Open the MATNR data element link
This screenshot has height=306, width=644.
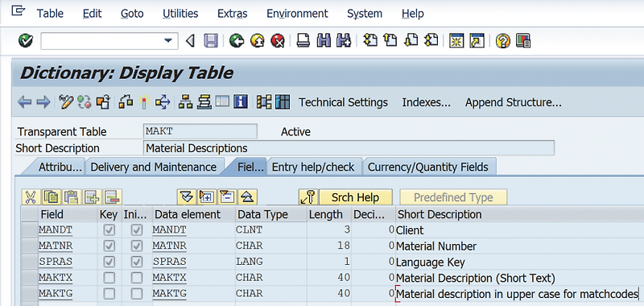tap(169, 246)
